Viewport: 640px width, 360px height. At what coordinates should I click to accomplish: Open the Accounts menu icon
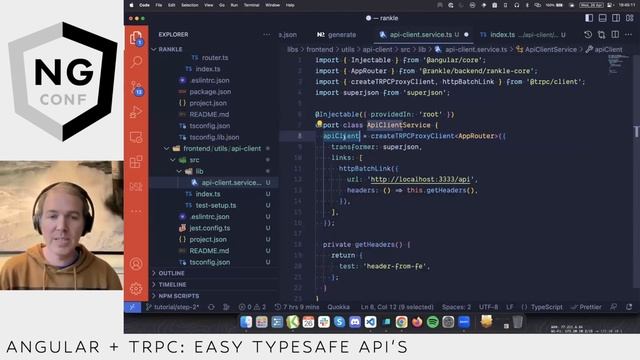coord(136,264)
